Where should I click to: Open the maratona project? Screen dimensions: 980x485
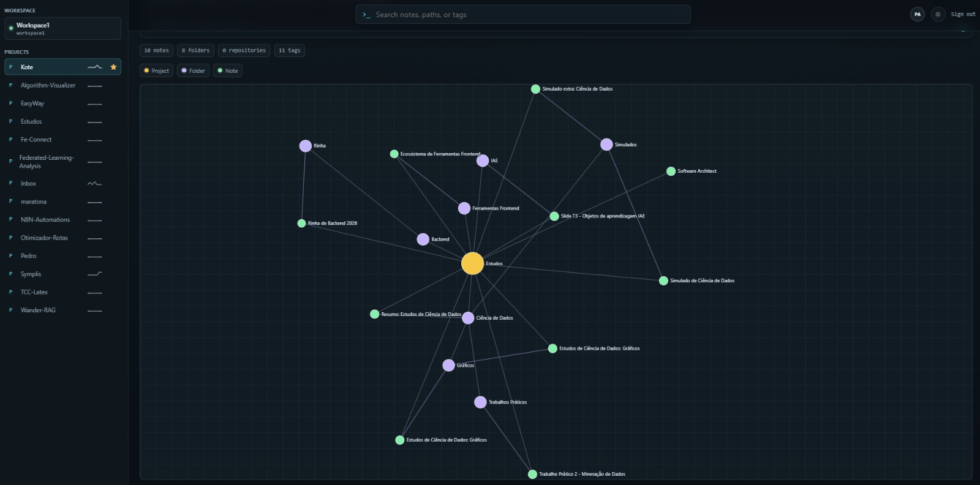click(62, 201)
